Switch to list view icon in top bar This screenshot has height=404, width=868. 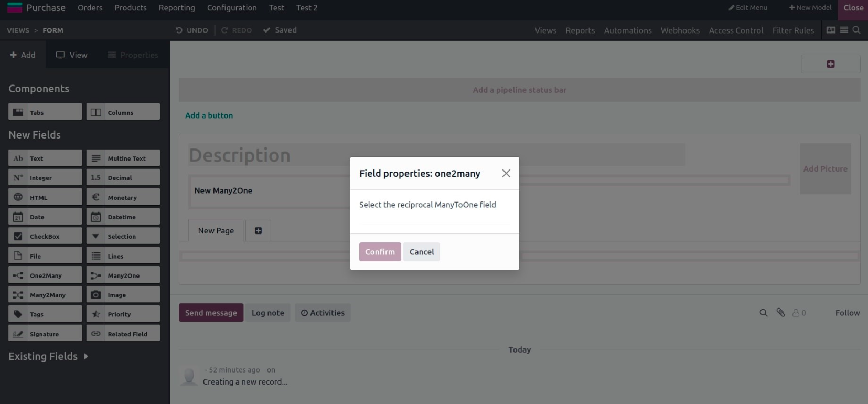pyautogui.click(x=844, y=30)
